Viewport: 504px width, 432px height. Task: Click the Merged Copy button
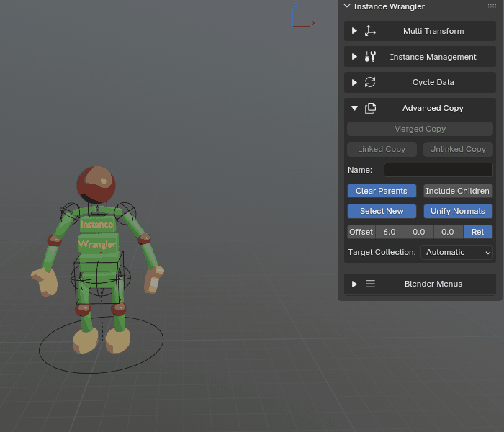coord(420,129)
